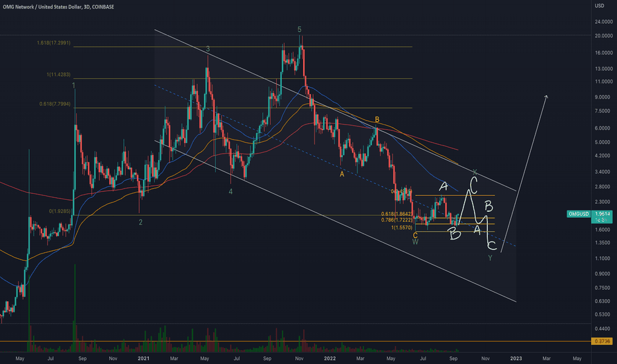Select the 1(1.5570) retracement label
This screenshot has width=617, height=364.
pos(402,228)
